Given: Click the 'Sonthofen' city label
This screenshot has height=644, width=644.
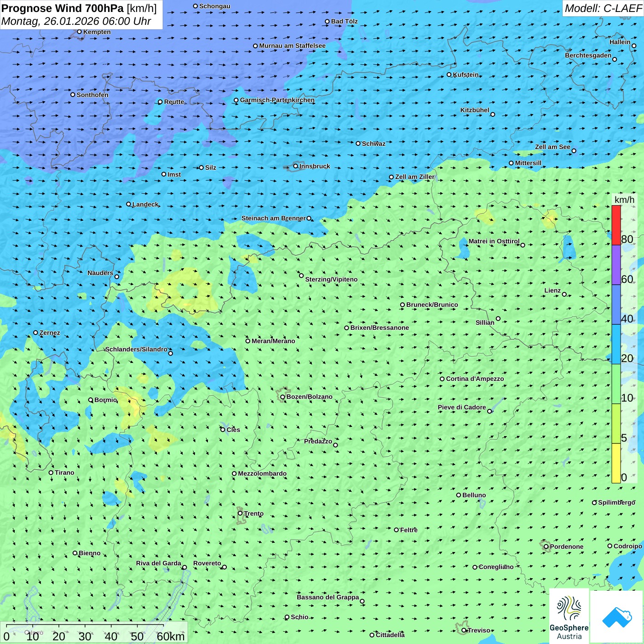Looking at the screenshot, I should click(92, 95).
